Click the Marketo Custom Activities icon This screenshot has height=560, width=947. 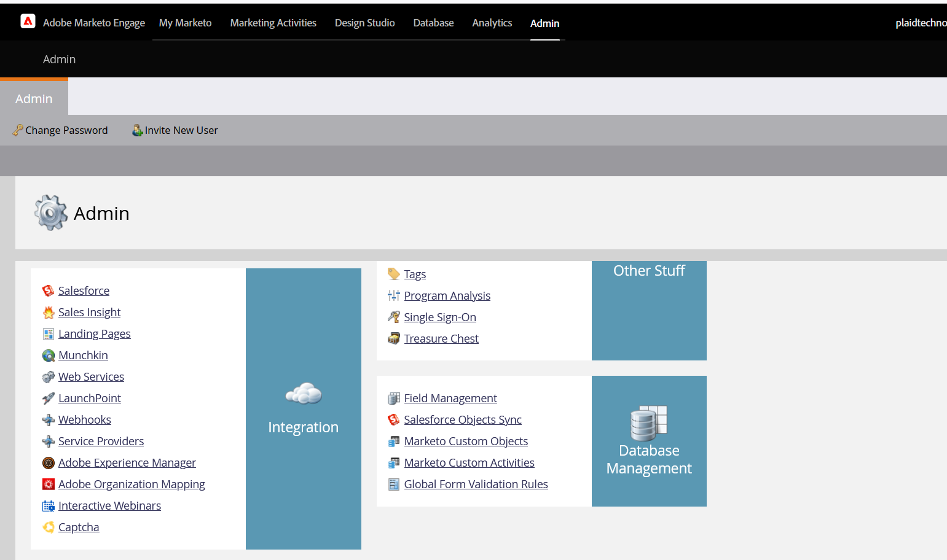(x=394, y=462)
